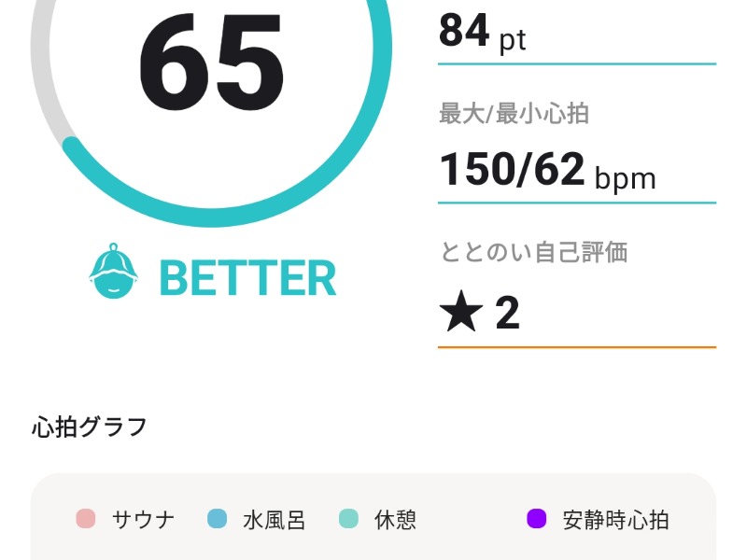Select the pink サウナ legend swatch
The height and width of the screenshot is (560, 747).
tap(86, 519)
